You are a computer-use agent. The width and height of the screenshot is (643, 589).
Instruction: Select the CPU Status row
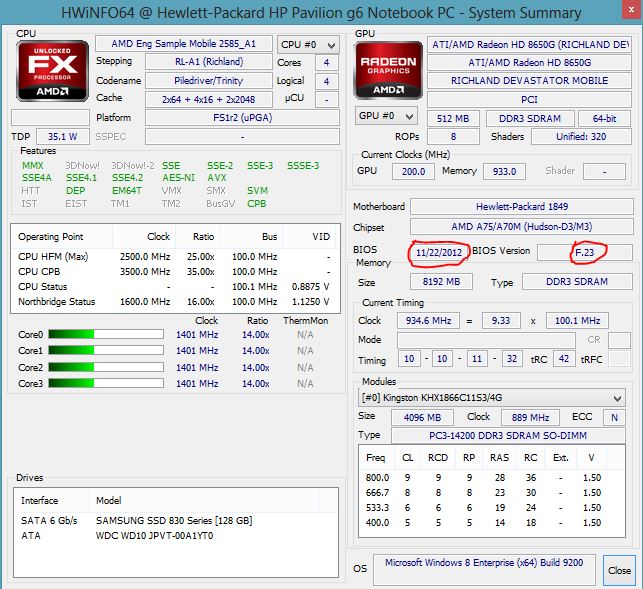coord(176,286)
